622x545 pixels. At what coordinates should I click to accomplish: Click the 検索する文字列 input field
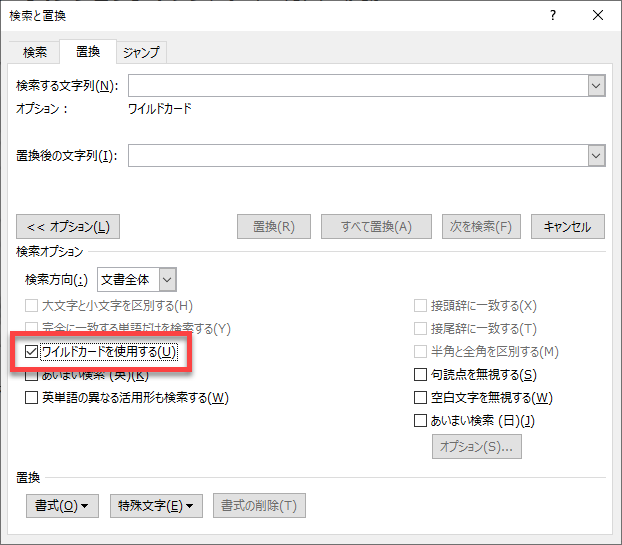tap(357, 86)
